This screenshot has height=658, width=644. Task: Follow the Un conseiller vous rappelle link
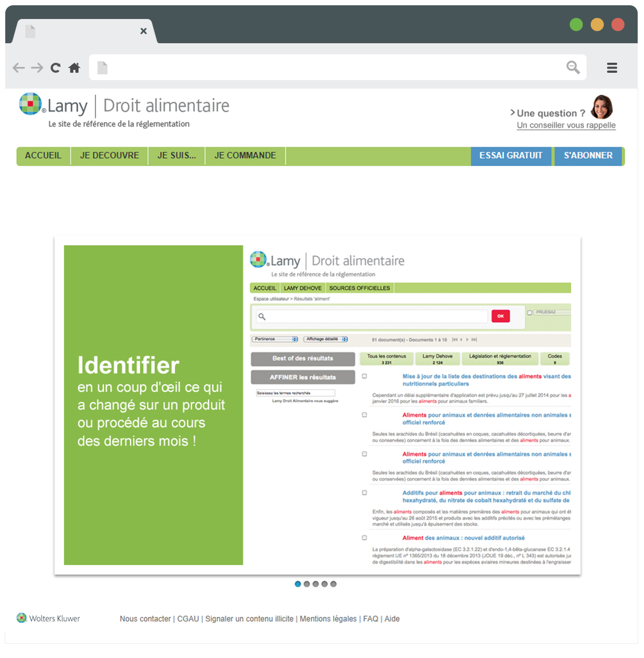(x=566, y=125)
